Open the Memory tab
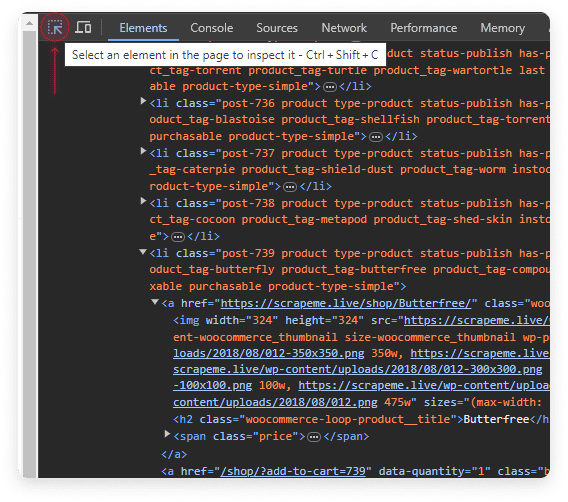The height and width of the screenshot is (502, 568). 503,28
